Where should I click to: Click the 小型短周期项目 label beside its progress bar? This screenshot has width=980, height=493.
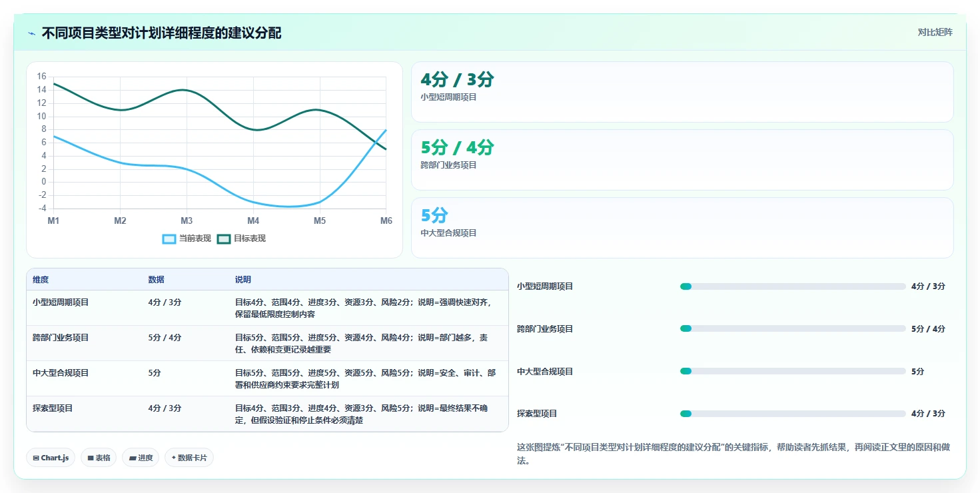(x=545, y=286)
